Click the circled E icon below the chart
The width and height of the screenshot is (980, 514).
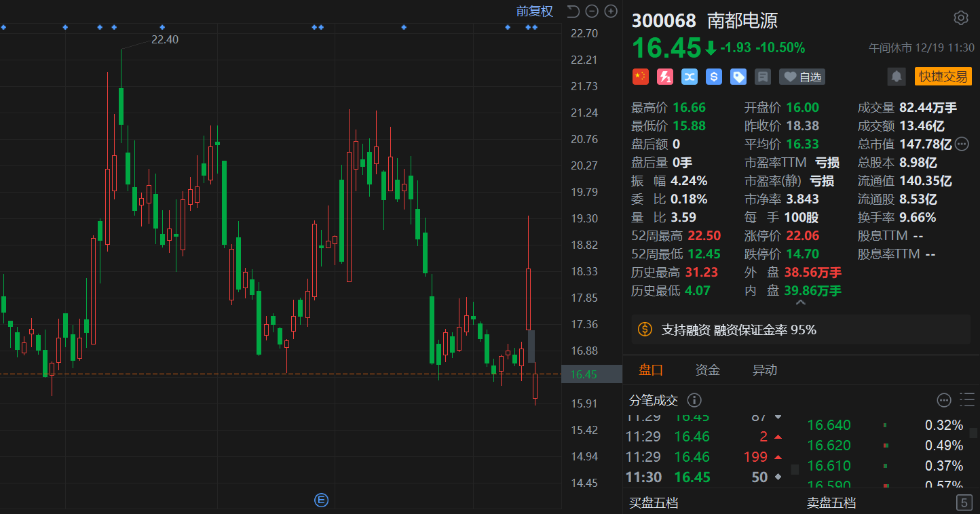click(321, 500)
